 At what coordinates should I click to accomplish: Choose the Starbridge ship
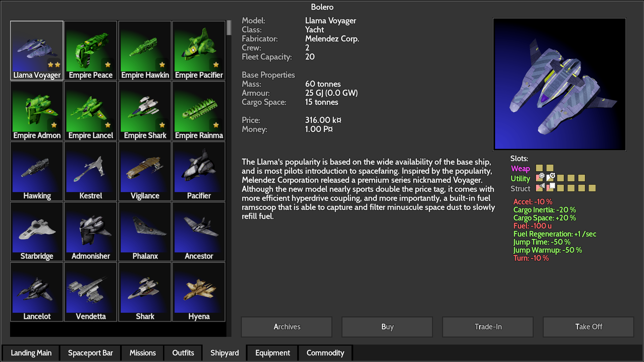tap(37, 231)
